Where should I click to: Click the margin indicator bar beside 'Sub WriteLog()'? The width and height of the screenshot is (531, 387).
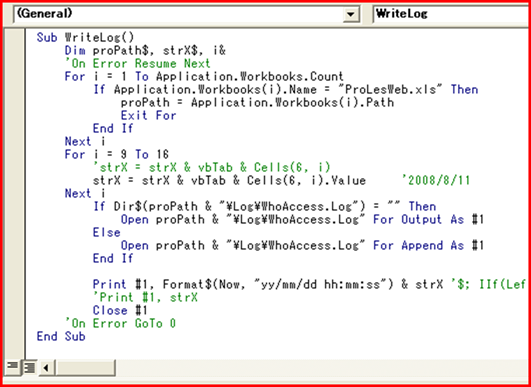click(x=15, y=37)
